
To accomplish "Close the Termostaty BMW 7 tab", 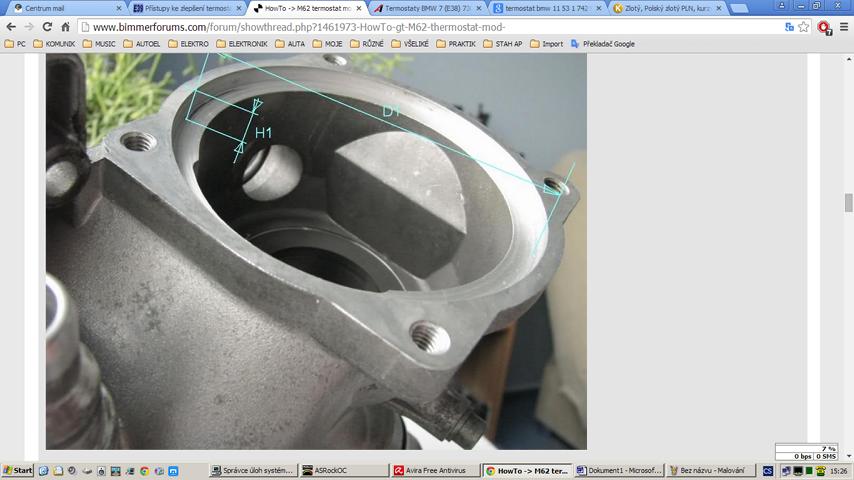I will (479, 8).
